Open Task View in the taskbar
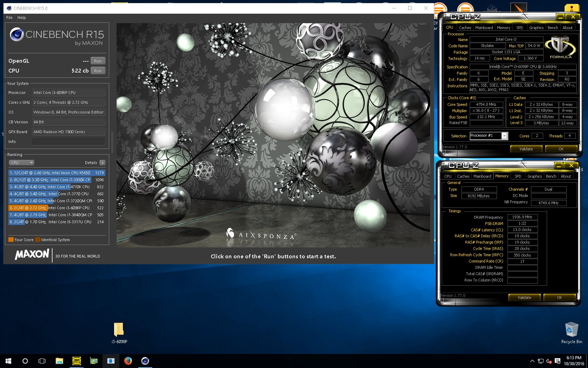 42,361
